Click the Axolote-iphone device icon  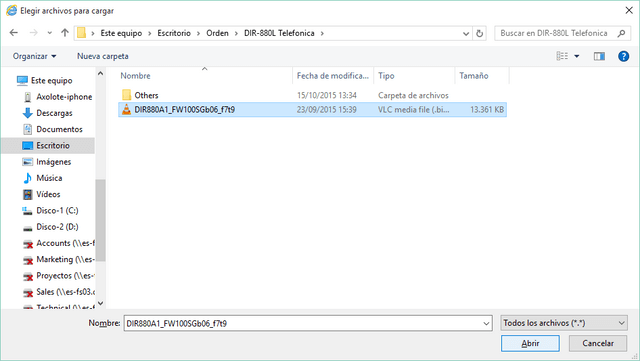(x=27, y=97)
